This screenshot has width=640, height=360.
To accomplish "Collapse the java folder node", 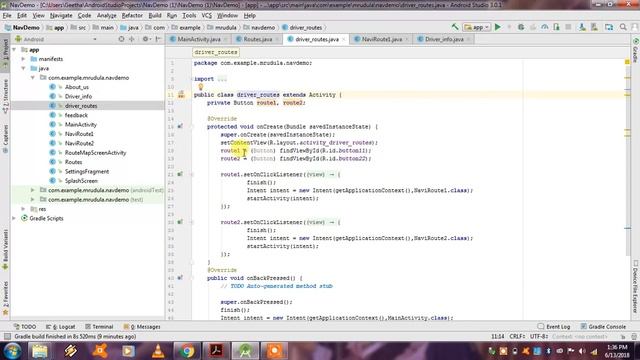I will (24, 68).
